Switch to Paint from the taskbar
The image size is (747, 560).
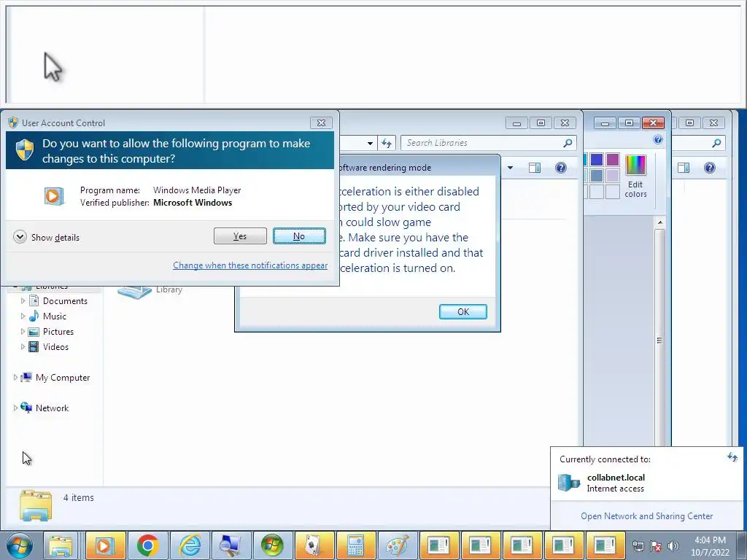[398, 545]
